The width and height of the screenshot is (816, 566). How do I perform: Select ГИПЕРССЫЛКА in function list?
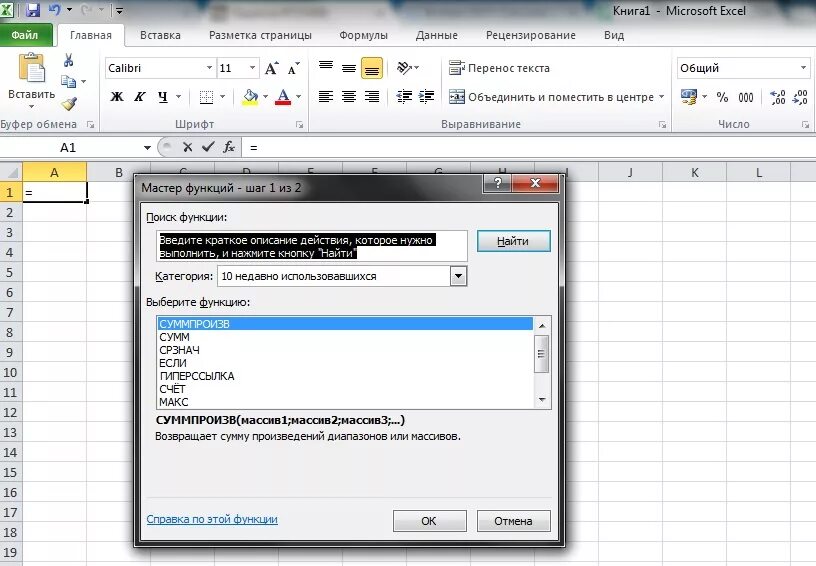pyautogui.click(x=345, y=376)
